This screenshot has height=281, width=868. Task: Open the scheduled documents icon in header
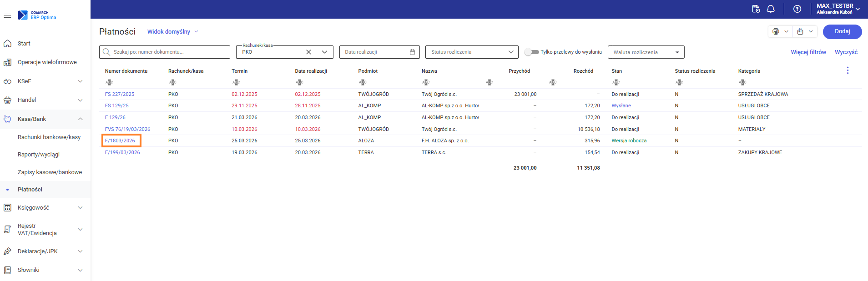click(756, 9)
